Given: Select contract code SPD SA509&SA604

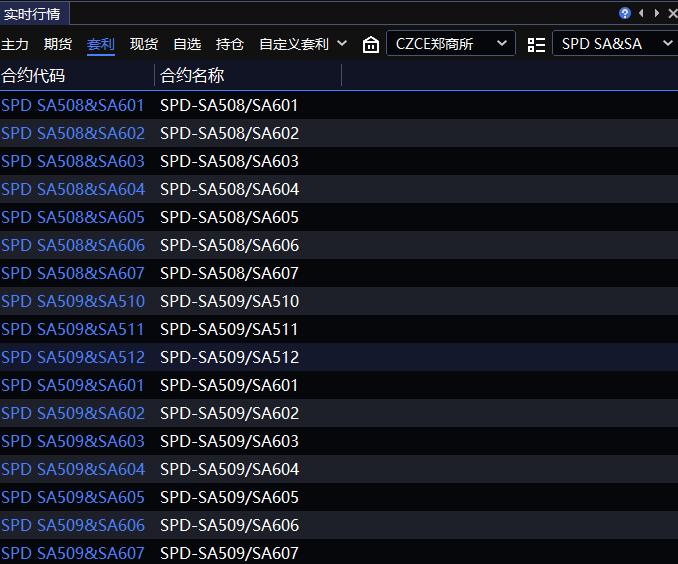Looking at the screenshot, I should point(73,469).
